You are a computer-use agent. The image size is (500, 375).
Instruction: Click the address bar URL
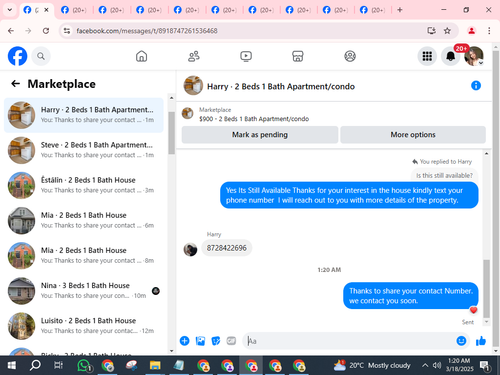coord(147,31)
